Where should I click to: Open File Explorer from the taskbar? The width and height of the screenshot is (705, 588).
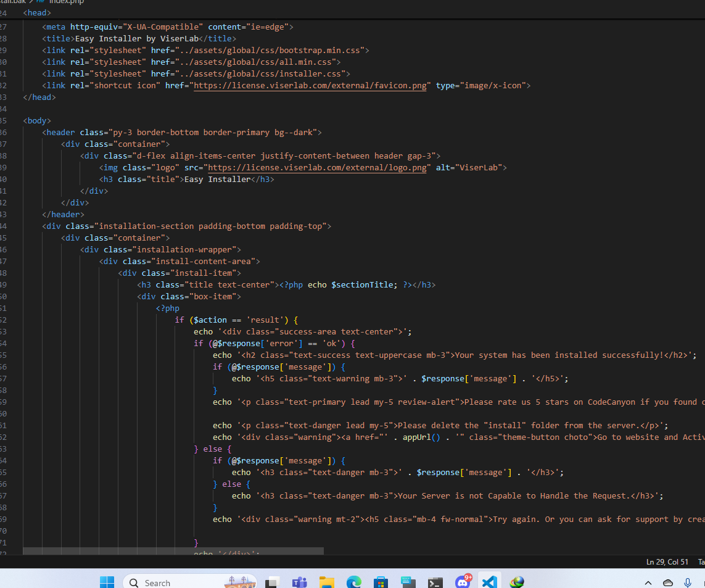327,582
